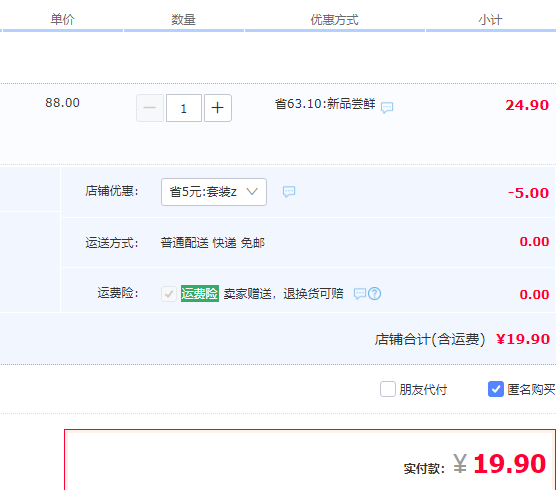Image resolution: width=556 pixels, height=490 pixels.
Task: Click the comment icon after 退换货可赔
Action: pyautogui.click(x=360, y=294)
